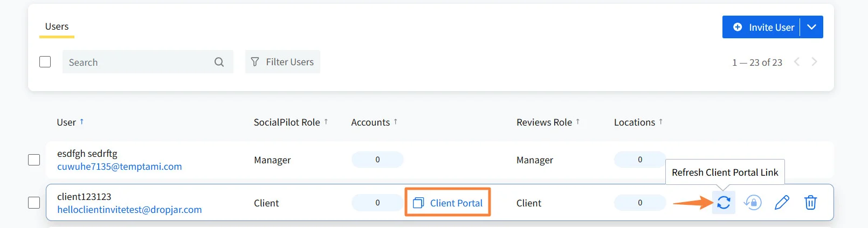
Task: Copy the Client Portal link
Action: tap(447, 203)
